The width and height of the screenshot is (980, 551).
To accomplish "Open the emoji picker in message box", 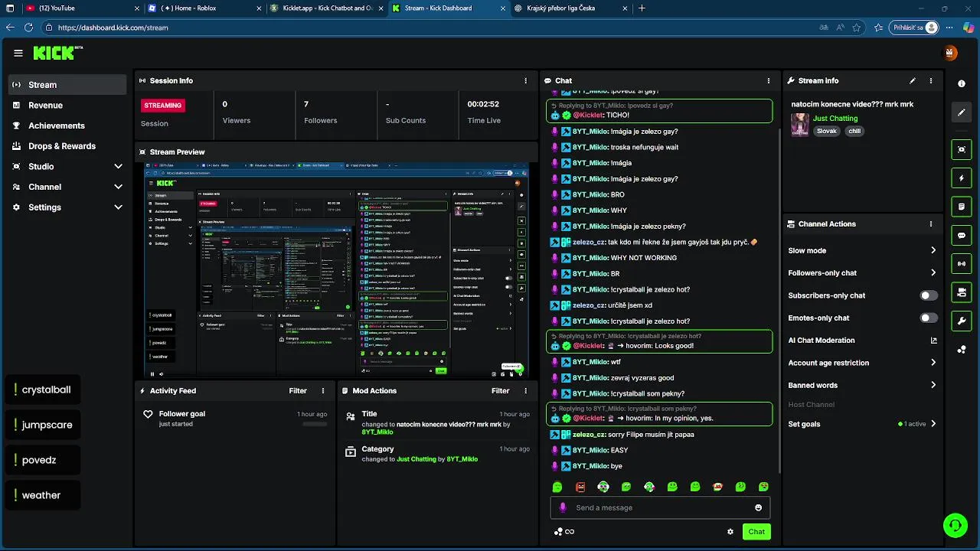I will [x=758, y=507].
